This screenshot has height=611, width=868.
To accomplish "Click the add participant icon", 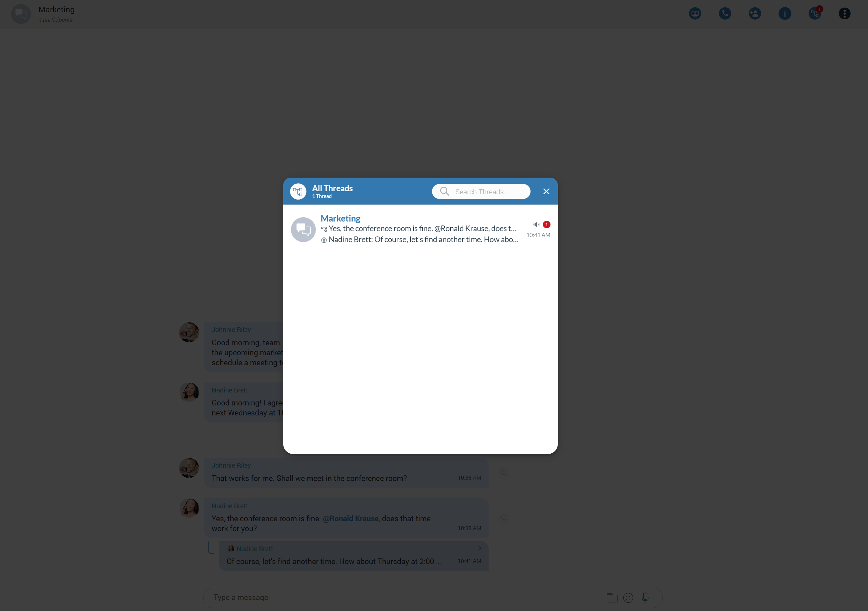I will [755, 14].
